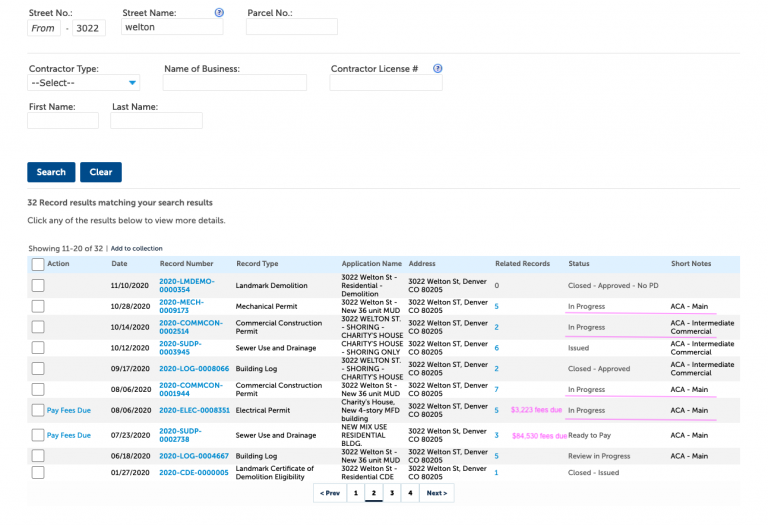Check row for 2020-LOG-0004667
Image resolution: width=768 pixels, height=525 pixels.
[38, 456]
